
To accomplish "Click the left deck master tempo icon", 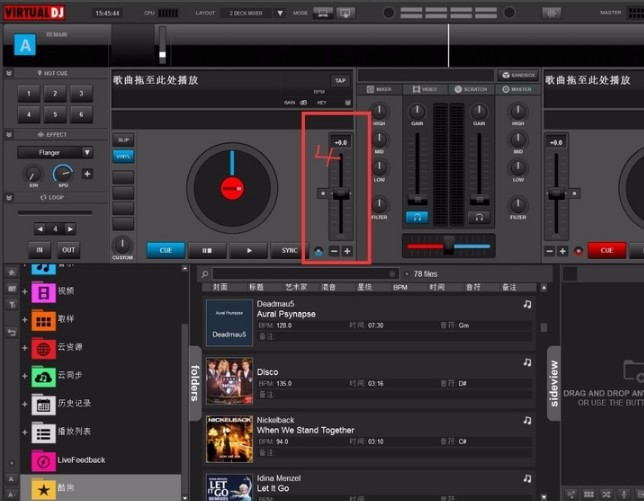I will tap(318, 251).
